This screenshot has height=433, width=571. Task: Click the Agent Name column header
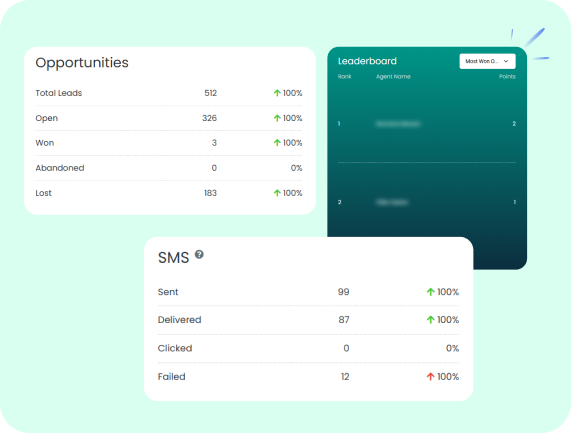click(x=393, y=76)
